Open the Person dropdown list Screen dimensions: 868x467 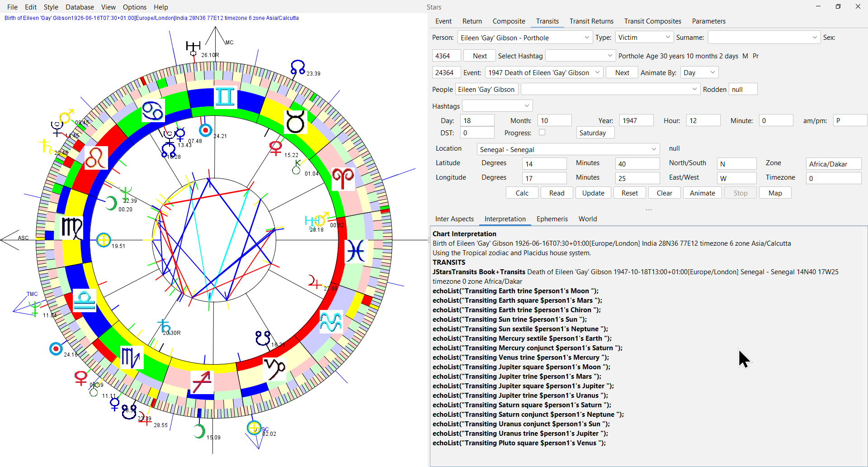(586, 38)
